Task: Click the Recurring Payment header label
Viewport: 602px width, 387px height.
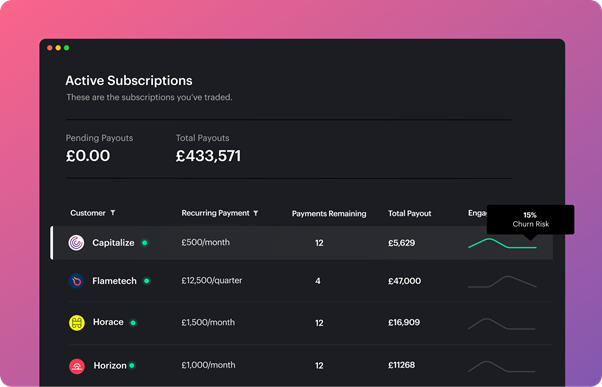Action: coord(215,213)
